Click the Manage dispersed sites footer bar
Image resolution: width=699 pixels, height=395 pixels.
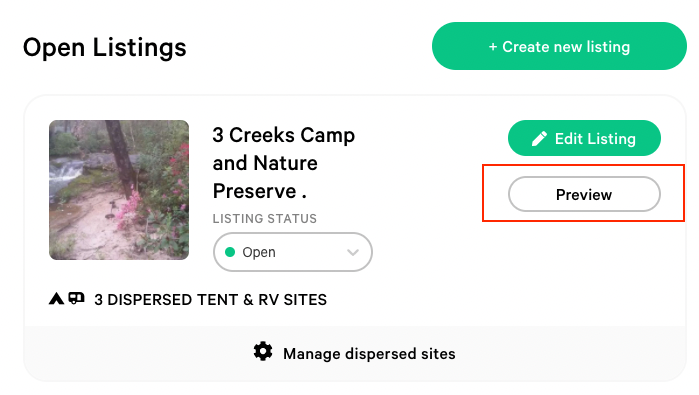pyautogui.click(x=355, y=353)
